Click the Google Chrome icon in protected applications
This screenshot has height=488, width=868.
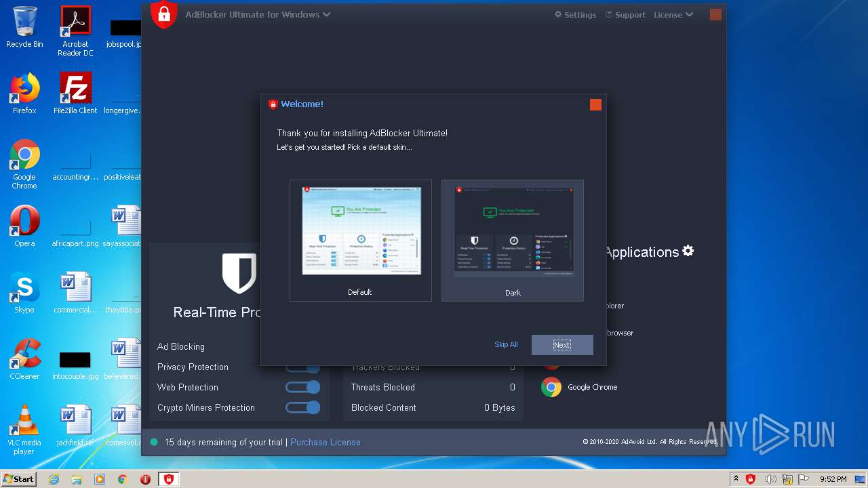[551, 387]
